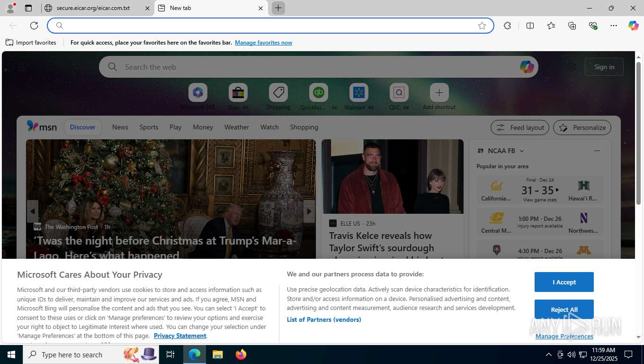Click Add shortcut button
Image resolution: width=644 pixels, height=364 pixels.
pyautogui.click(x=439, y=97)
